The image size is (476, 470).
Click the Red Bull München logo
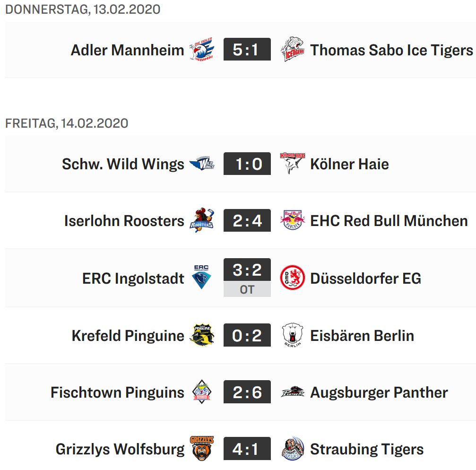pyautogui.click(x=293, y=220)
